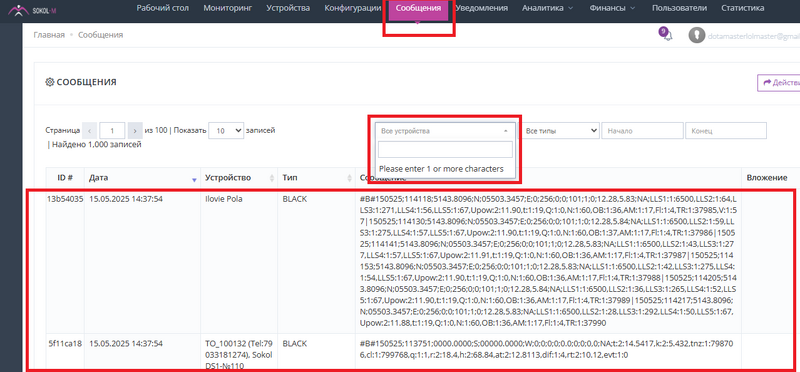Image resolution: width=800 pixels, height=372 pixels.
Task: Open the notifications bell icon
Action: coord(667,35)
